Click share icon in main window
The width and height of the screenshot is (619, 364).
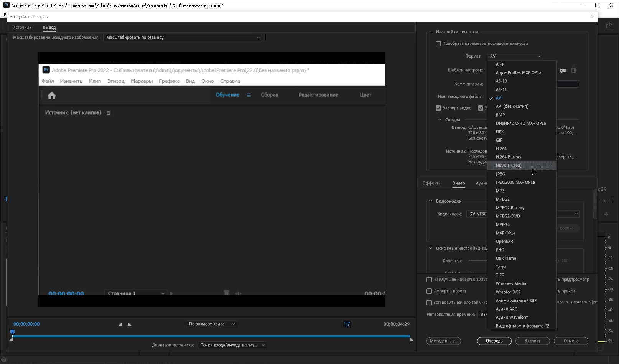(x=609, y=25)
